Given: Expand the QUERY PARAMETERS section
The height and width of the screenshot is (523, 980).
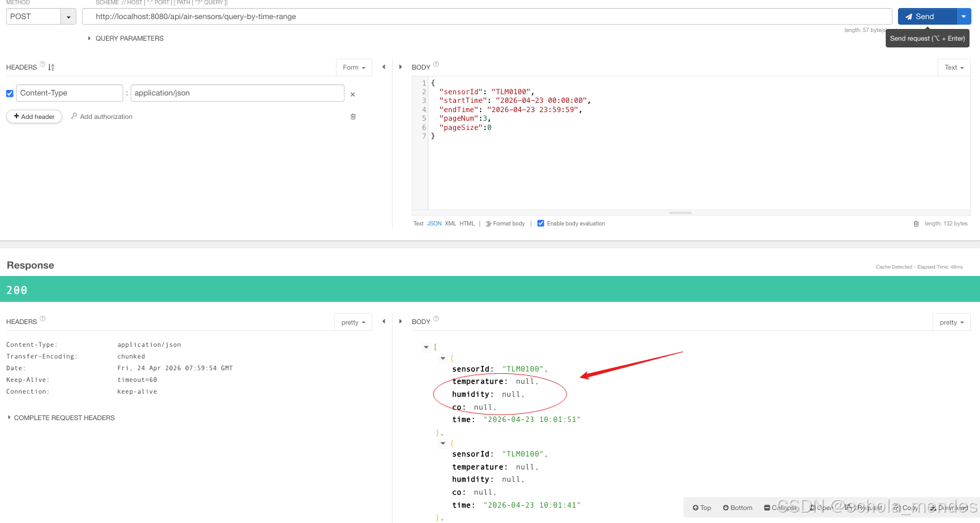Looking at the screenshot, I should click(126, 38).
